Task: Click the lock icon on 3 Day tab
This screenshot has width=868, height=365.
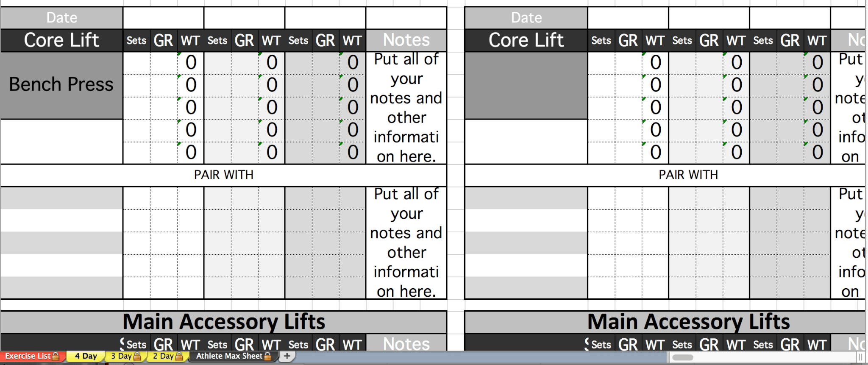Action: pos(137,356)
